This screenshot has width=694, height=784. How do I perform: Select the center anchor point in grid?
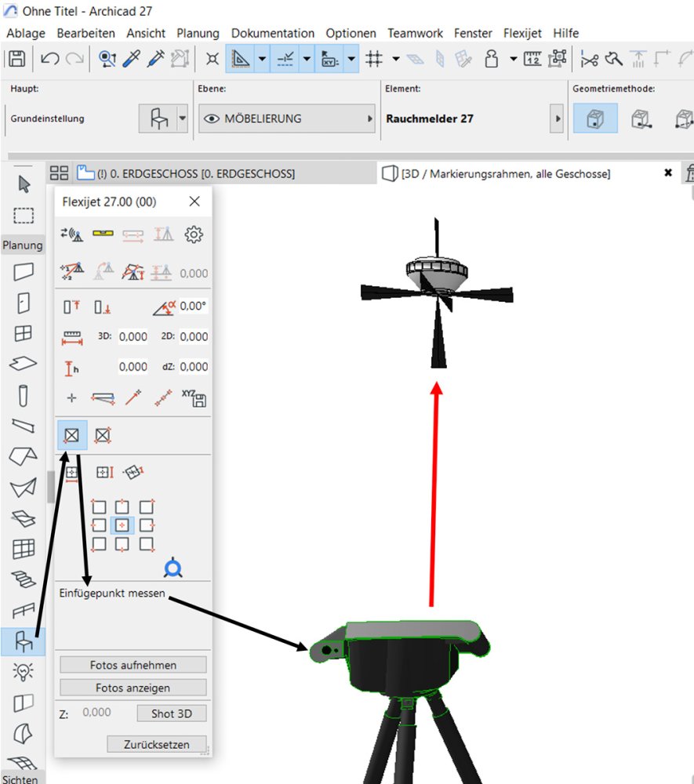coord(122,524)
